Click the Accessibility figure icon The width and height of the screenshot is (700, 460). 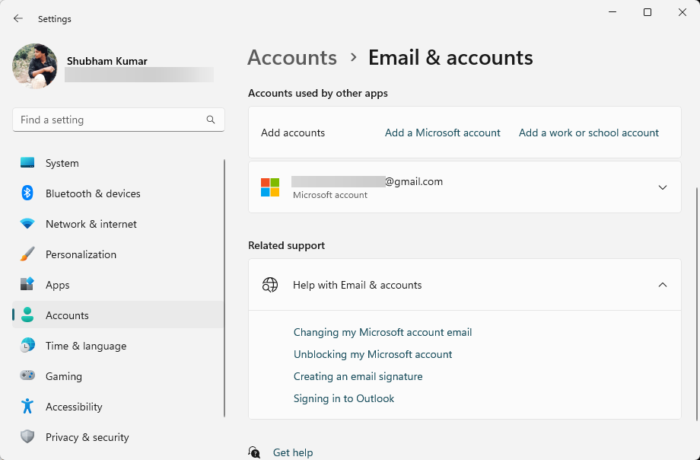coord(27,407)
